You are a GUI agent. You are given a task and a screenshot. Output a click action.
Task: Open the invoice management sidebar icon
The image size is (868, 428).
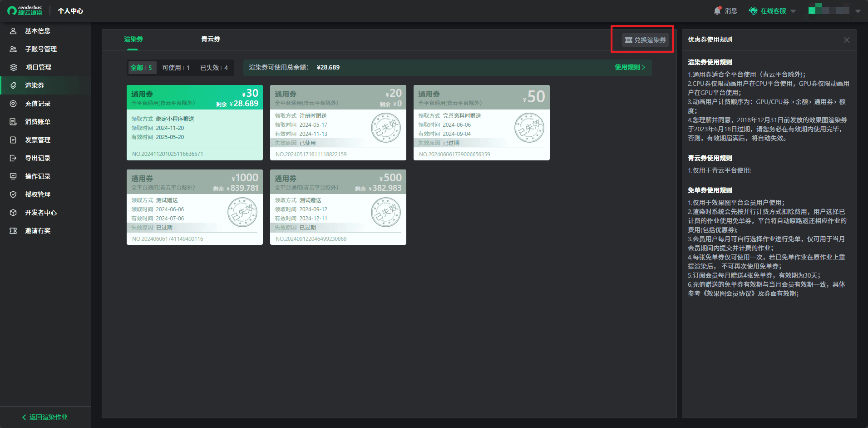13,140
